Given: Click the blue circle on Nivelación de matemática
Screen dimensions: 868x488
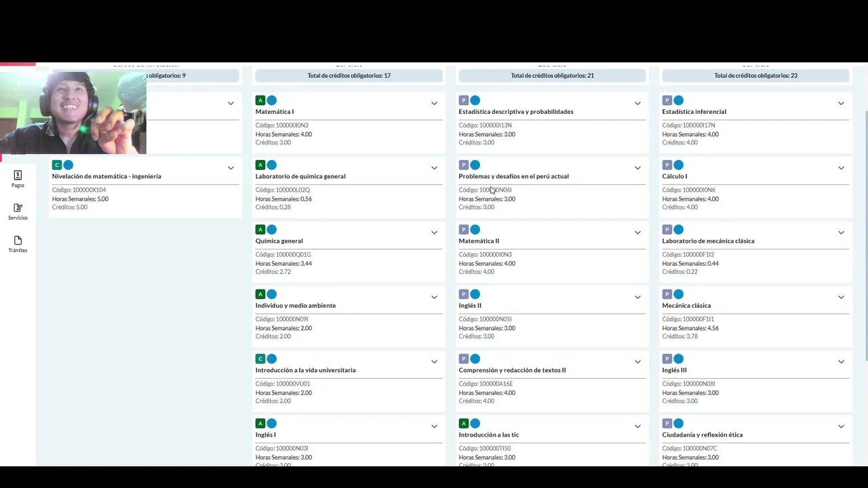Looking at the screenshot, I should tap(68, 165).
